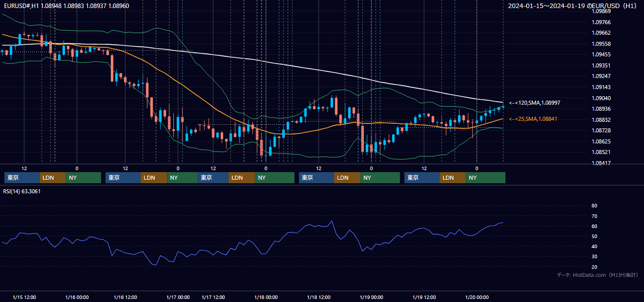Click the 1/18 00:00 time label
644x302 pixels.
(x=266, y=297)
